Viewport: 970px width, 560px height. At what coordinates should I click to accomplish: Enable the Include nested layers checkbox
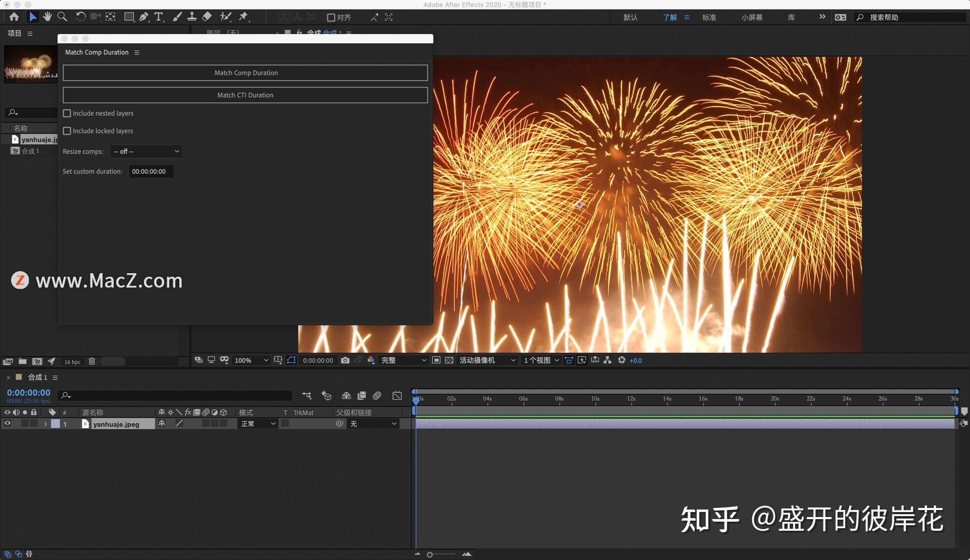pos(67,113)
